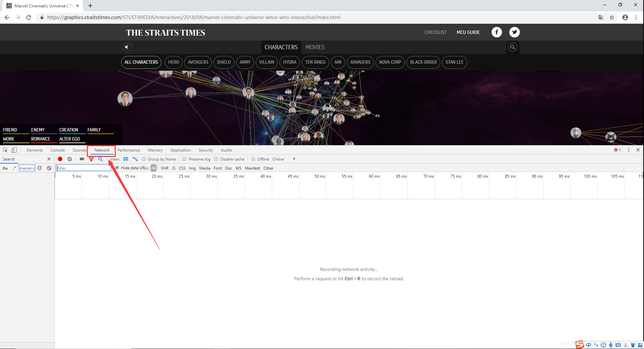Click the network Filter input field
This screenshot has height=349, width=644.
click(83, 168)
